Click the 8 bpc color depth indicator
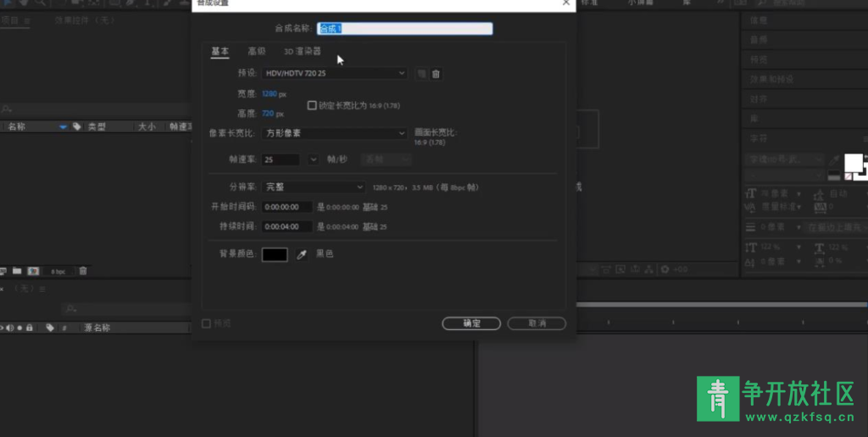 click(58, 272)
